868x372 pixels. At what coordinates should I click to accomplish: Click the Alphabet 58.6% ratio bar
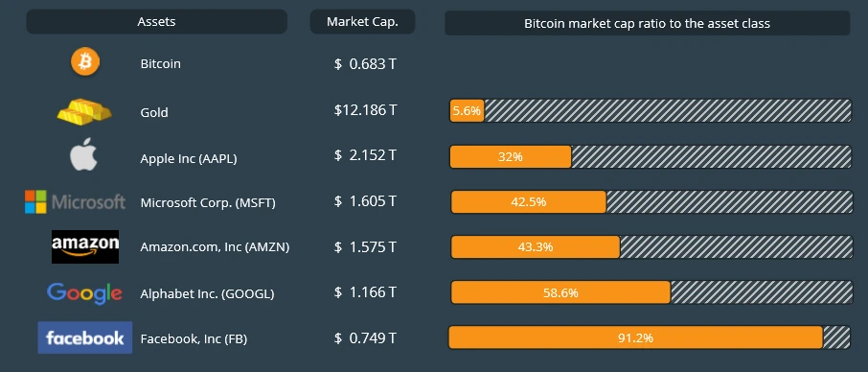tap(651, 292)
